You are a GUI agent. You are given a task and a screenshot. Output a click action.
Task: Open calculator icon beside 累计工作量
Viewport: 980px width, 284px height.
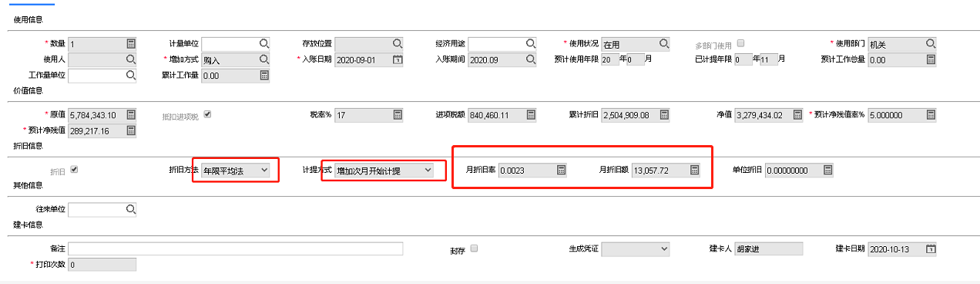[x=263, y=76]
